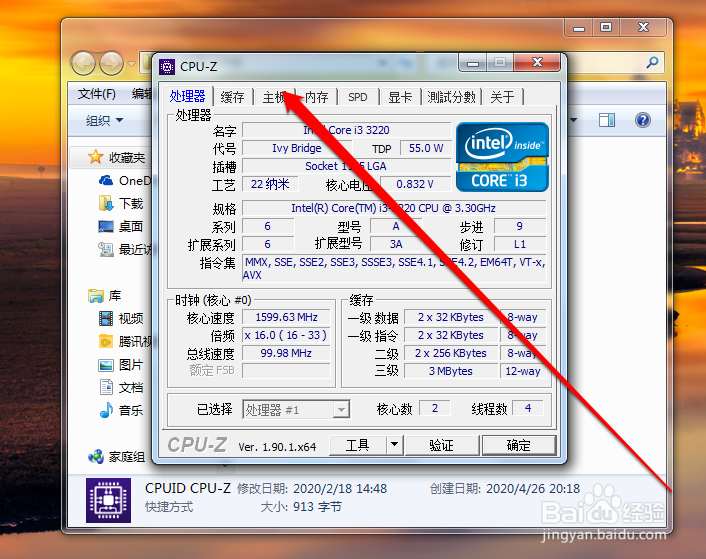Click the 名字 field in CPU-Z
The height and width of the screenshot is (559, 706).
[x=347, y=130]
